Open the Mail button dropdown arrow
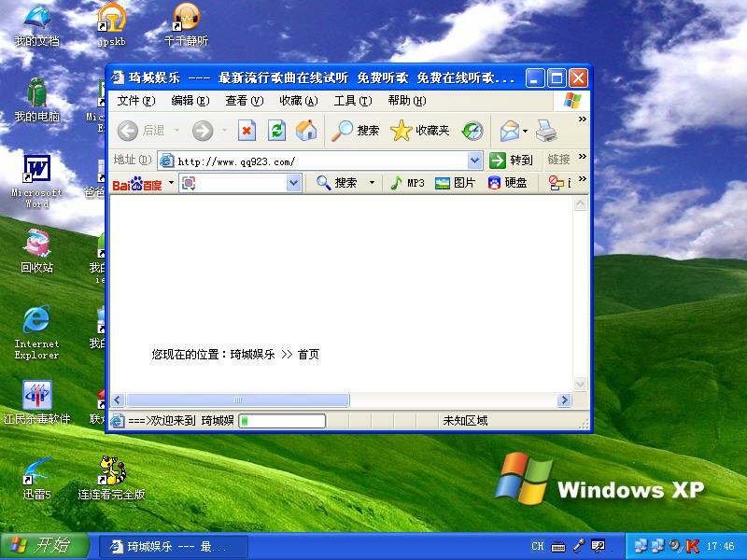 coord(525,131)
